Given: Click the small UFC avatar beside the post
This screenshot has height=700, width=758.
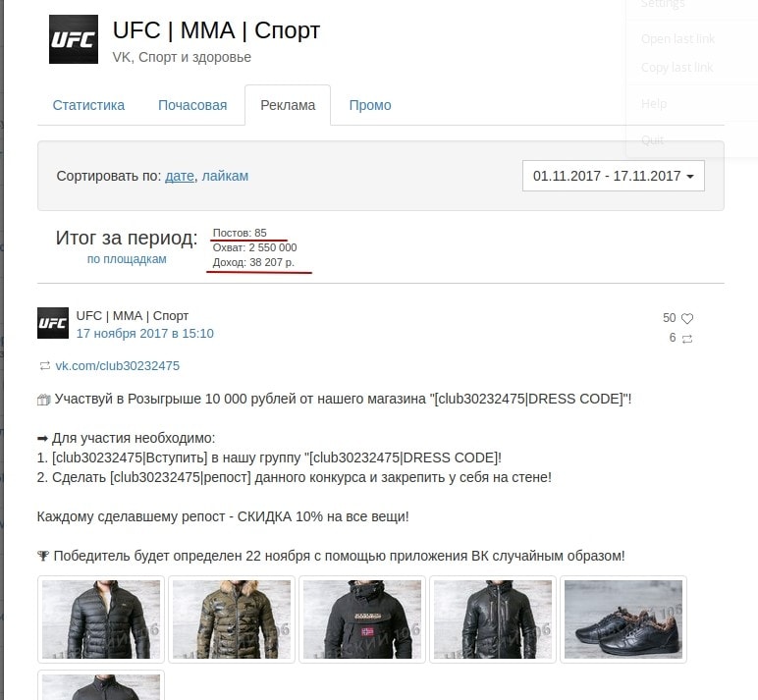Looking at the screenshot, I should pyautogui.click(x=53, y=323).
